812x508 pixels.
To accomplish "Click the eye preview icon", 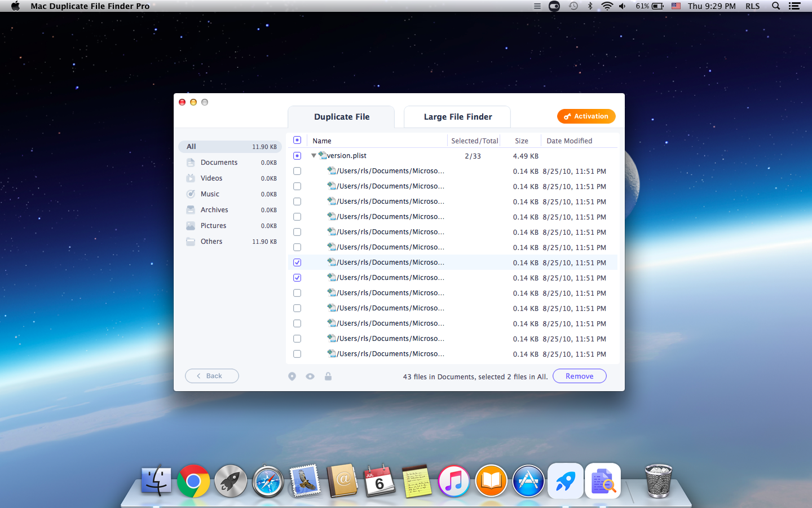I will click(310, 376).
